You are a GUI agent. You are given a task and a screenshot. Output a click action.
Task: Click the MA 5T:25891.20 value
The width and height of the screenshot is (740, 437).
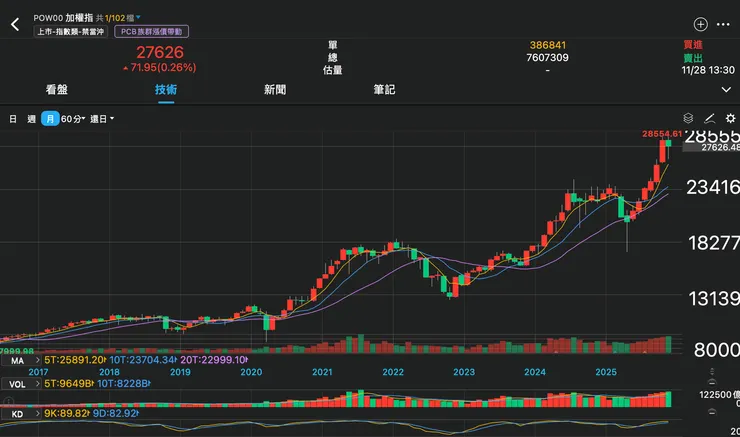tap(75, 360)
